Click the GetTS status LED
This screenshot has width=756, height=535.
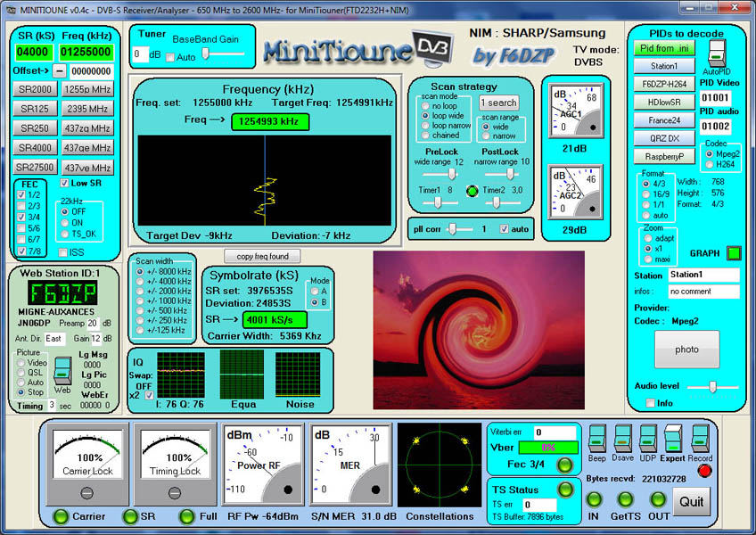pos(625,499)
